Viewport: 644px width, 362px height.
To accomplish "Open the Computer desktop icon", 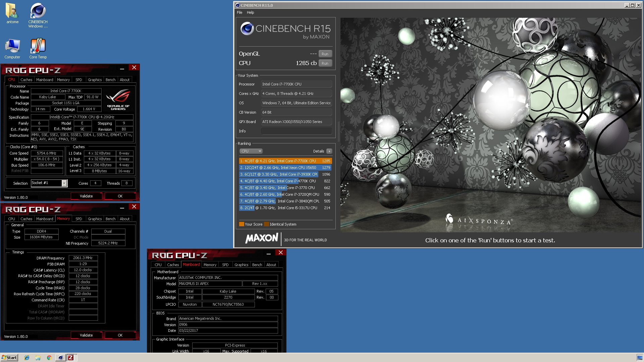I will (12, 49).
